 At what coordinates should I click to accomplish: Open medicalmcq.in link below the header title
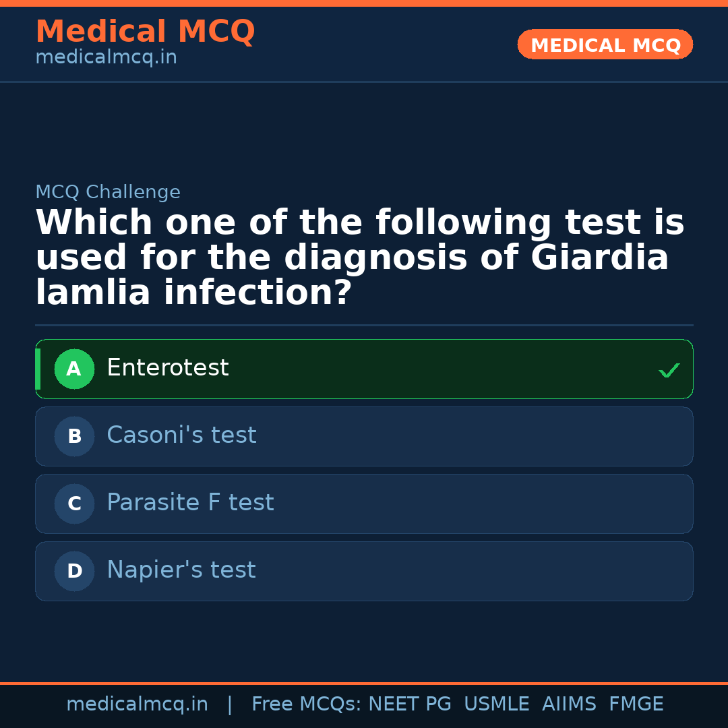click(x=106, y=57)
